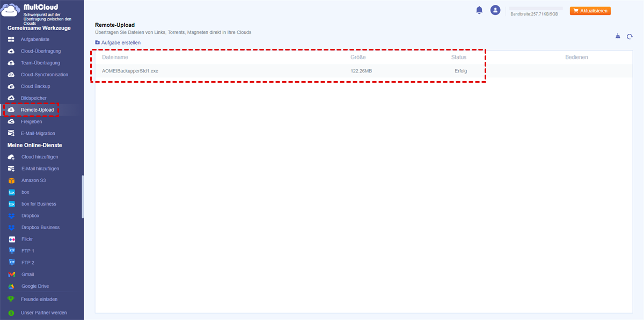
Task: Click the Aktualisieren upgrade button
Action: tap(590, 11)
